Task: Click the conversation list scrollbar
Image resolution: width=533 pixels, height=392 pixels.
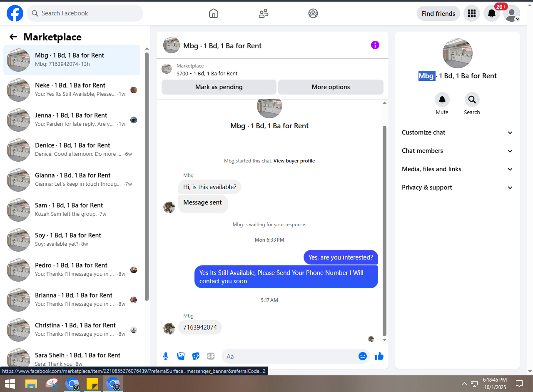Action: point(147,177)
